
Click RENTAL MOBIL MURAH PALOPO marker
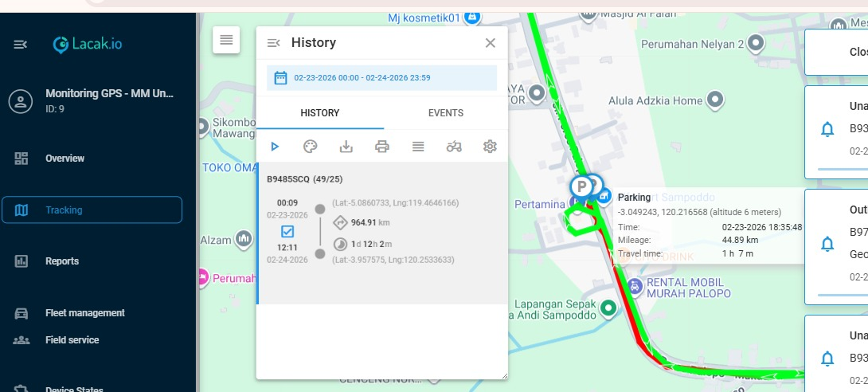(x=635, y=286)
